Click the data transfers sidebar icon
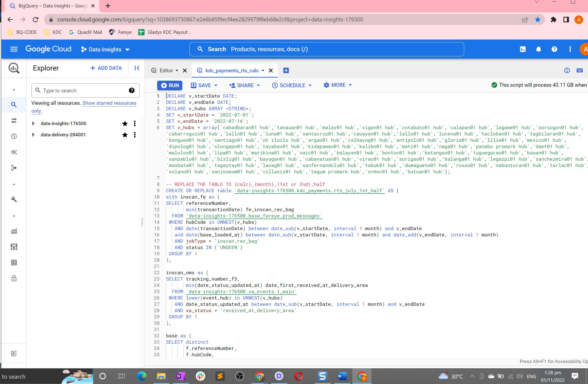This screenshot has width=588, height=384. point(14,120)
